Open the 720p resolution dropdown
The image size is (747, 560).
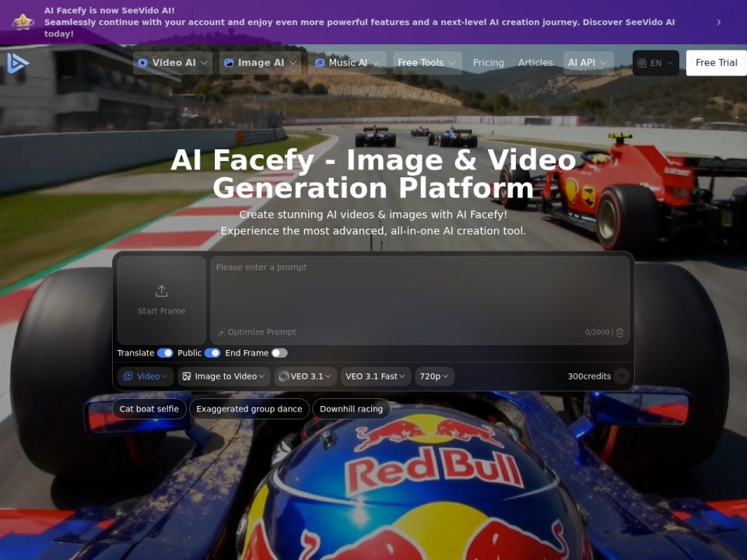[x=434, y=376]
